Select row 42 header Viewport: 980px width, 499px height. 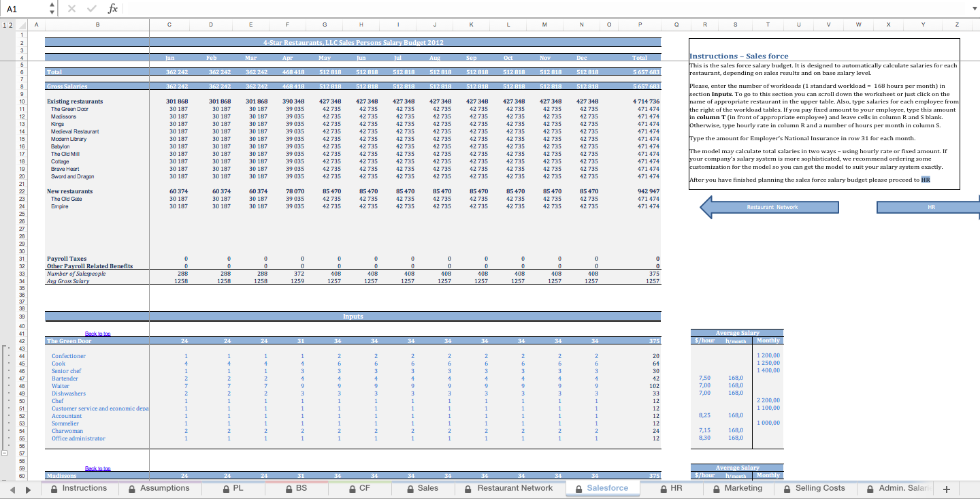(21, 341)
